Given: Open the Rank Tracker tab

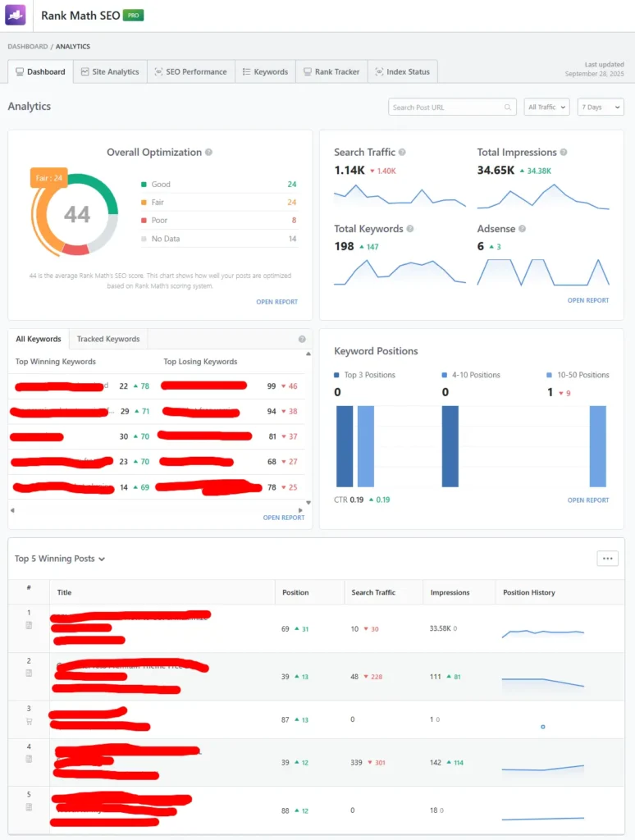Looking at the screenshot, I should click(331, 71).
